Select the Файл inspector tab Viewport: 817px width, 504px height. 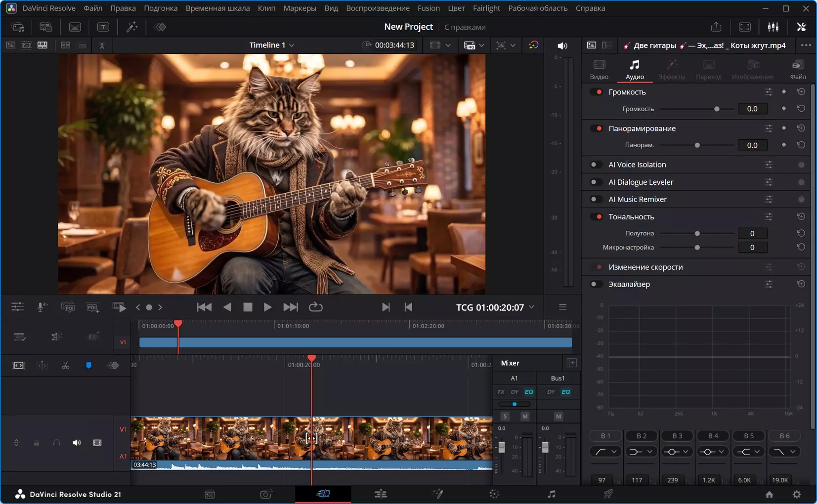coord(798,70)
